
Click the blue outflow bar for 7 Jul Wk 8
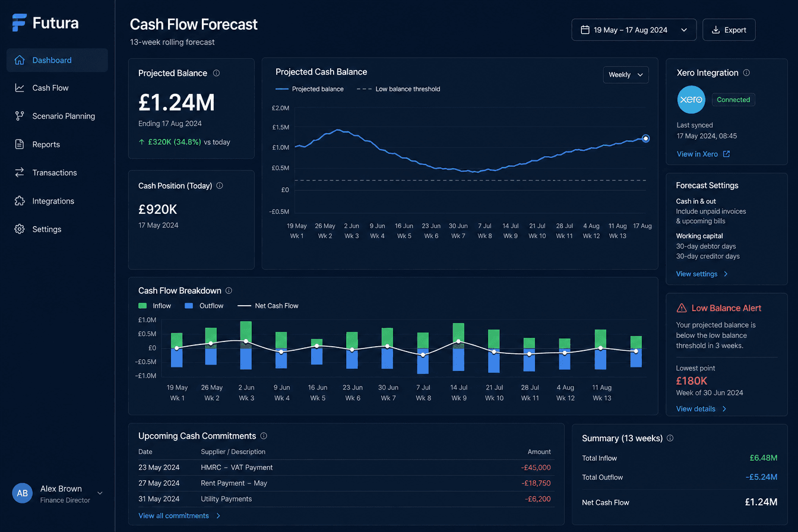pyautogui.click(x=423, y=361)
